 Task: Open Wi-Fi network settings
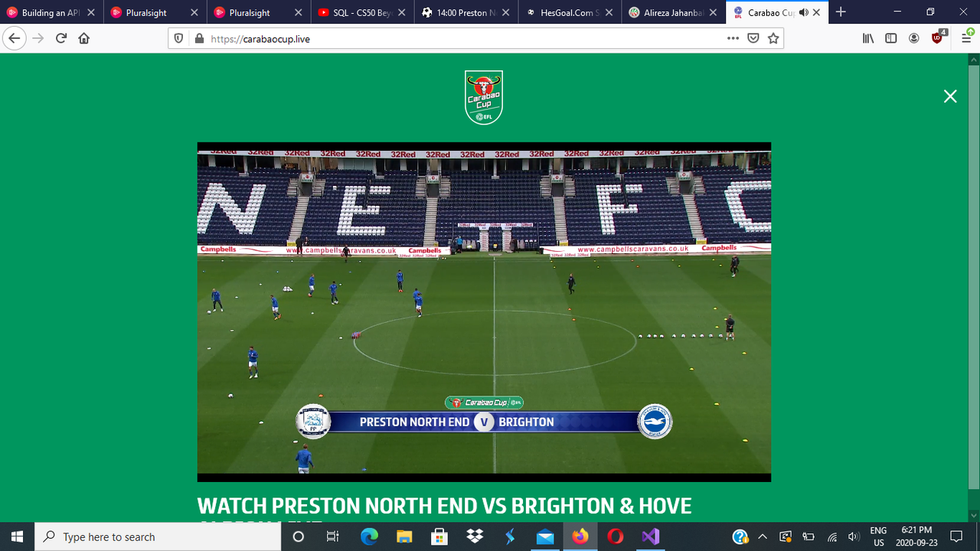tap(832, 536)
